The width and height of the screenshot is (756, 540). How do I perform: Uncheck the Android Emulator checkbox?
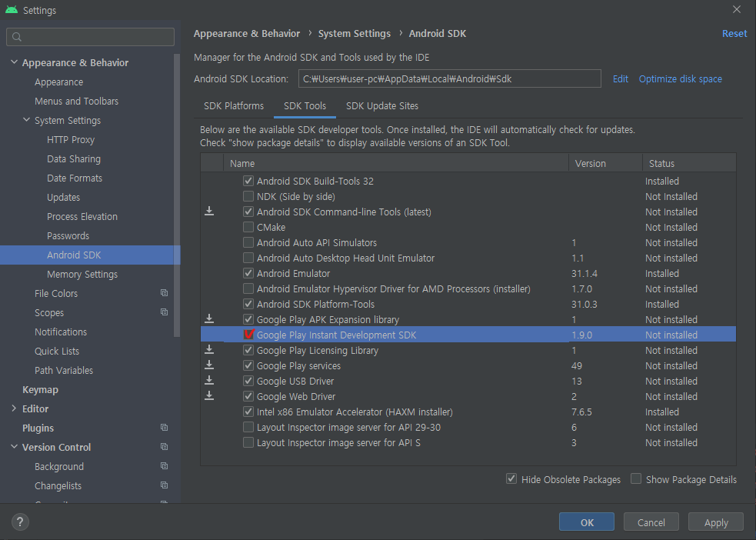point(248,273)
